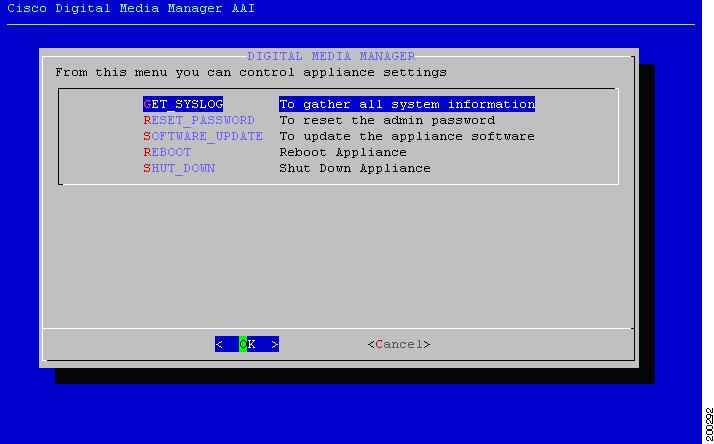Choose the SOFTWARE_UPDATE menu option
This screenshot has width=714, height=444.
point(203,136)
